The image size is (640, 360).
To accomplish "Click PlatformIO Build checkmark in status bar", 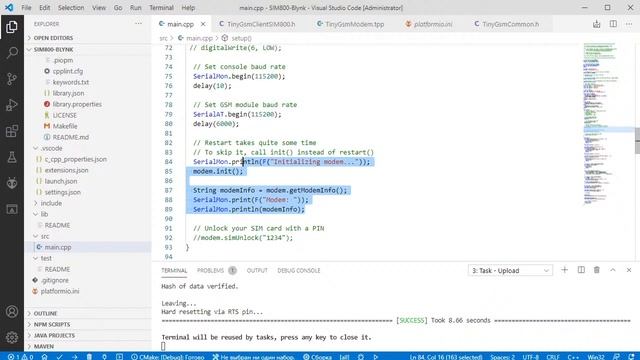I will 60,357.
